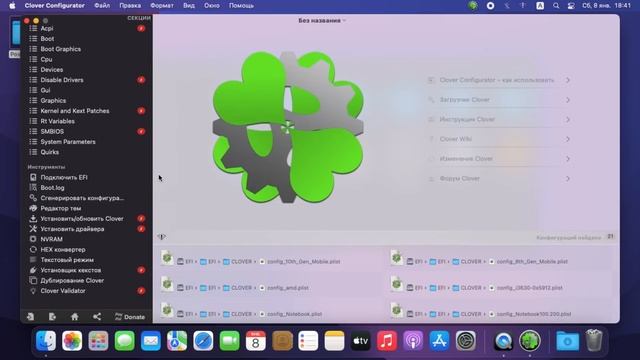Open the Вид menu

pyautogui.click(x=189, y=6)
